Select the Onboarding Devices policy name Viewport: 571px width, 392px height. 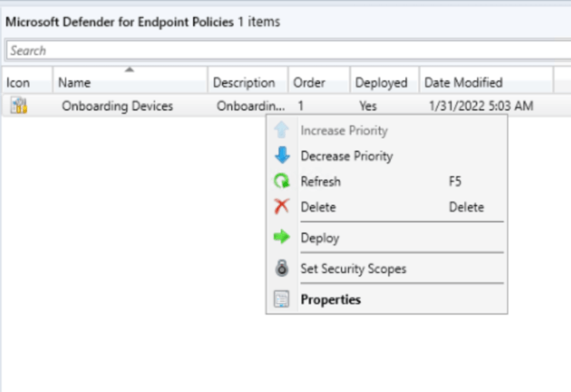pos(117,106)
